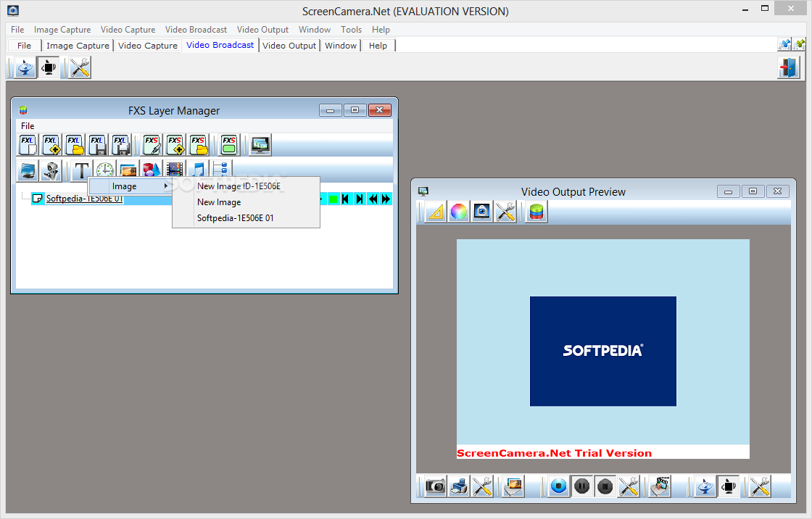Take a snapshot with camera icon

click(435, 486)
